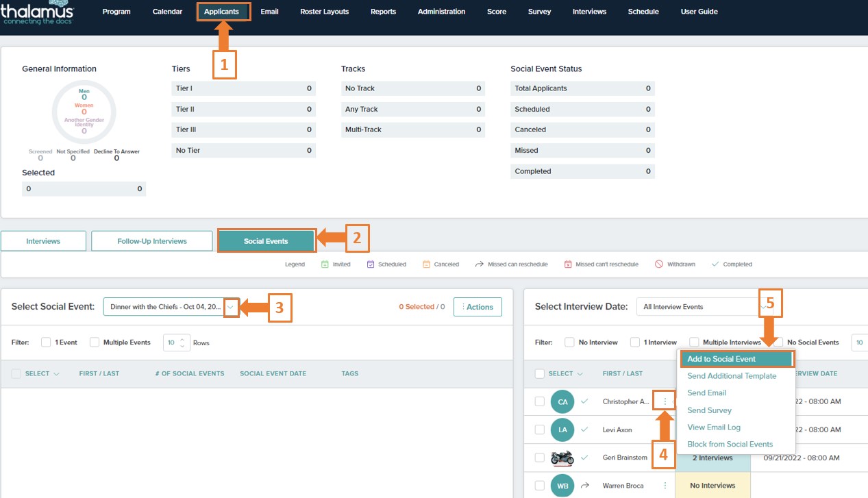This screenshot has width=868, height=498.
Task: Click the Thalamus logo in header
Action: click(38, 12)
